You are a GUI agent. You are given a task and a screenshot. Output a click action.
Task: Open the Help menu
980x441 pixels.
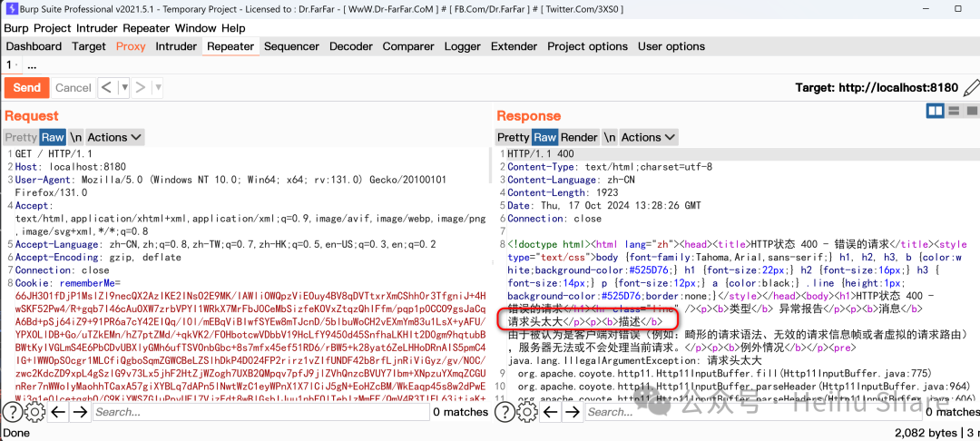233,28
